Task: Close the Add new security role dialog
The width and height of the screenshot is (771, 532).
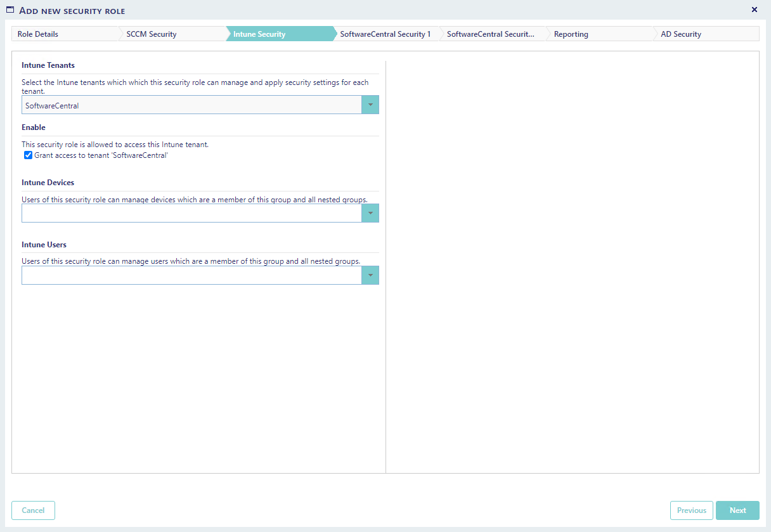Action: 754,10
